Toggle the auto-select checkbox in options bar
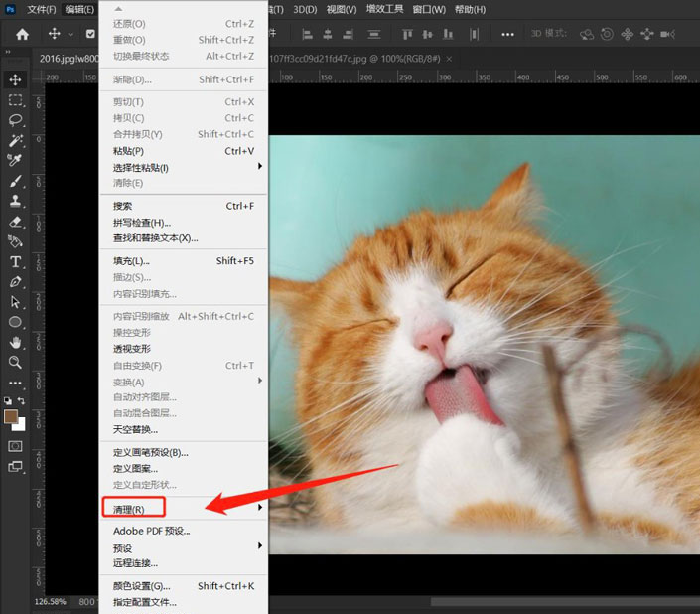Image resolution: width=700 pixels, height=614 pixels. click(90, 34)
